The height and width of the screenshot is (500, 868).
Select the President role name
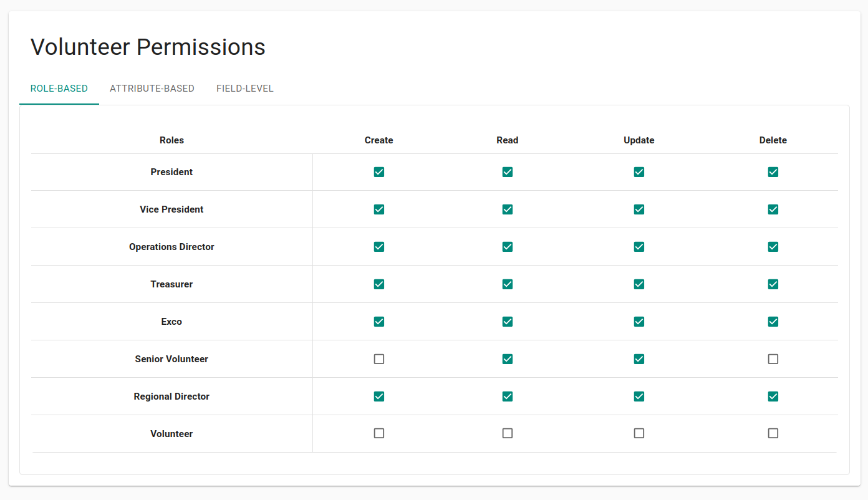[171, 172]
